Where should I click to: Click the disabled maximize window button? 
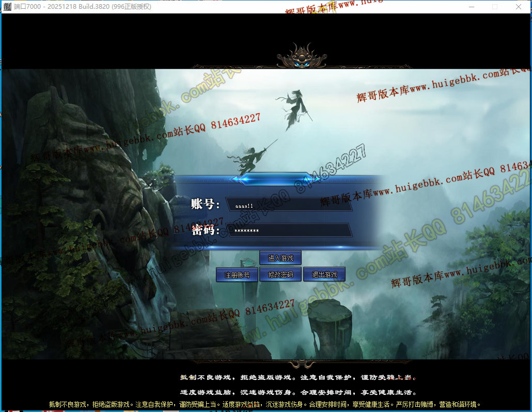[495, 6]
